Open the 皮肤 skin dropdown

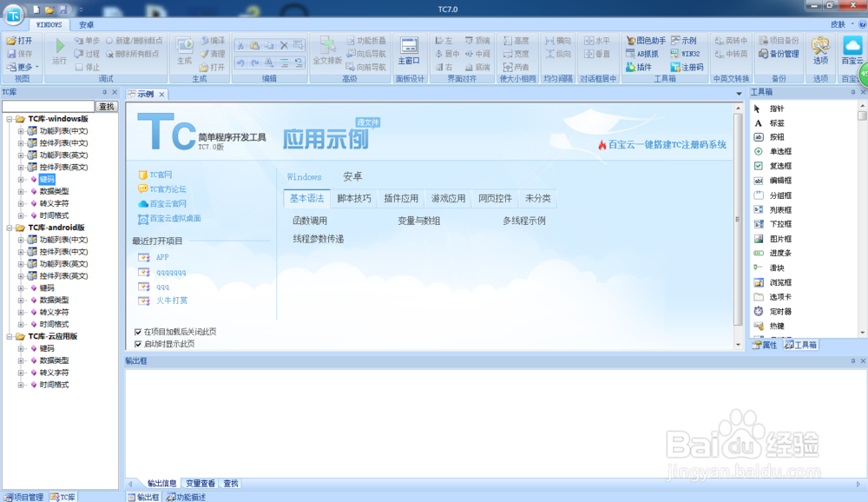(x=842, y=24)
